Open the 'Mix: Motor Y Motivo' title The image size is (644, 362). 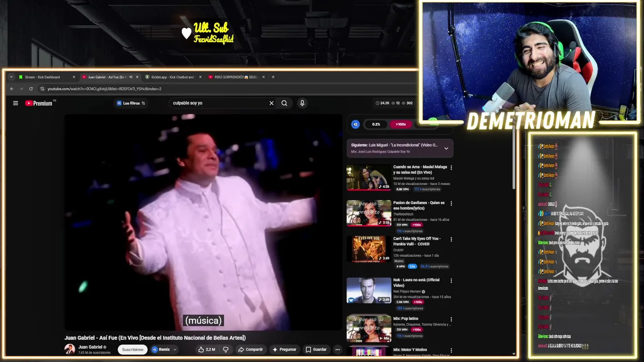click(410, 349)
